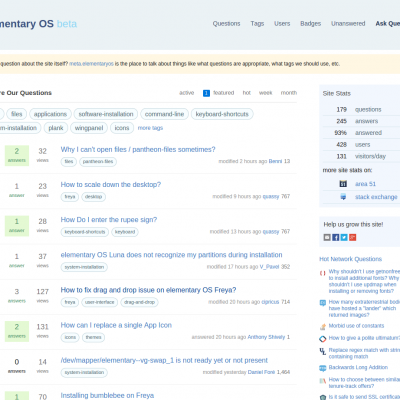Image resolution: width=400 pixels, height=400 pixels.
Task: Open drag and drop issue on Freya question
Action: 148,290
